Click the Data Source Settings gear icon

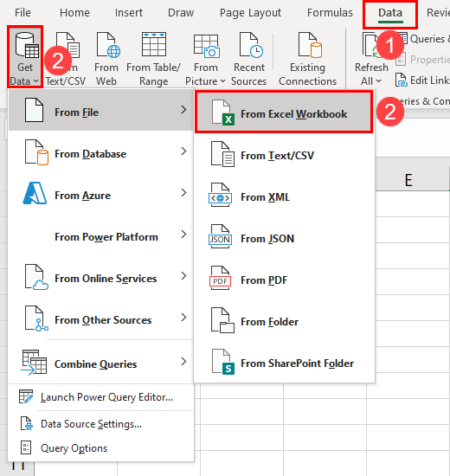click(27, 423)
